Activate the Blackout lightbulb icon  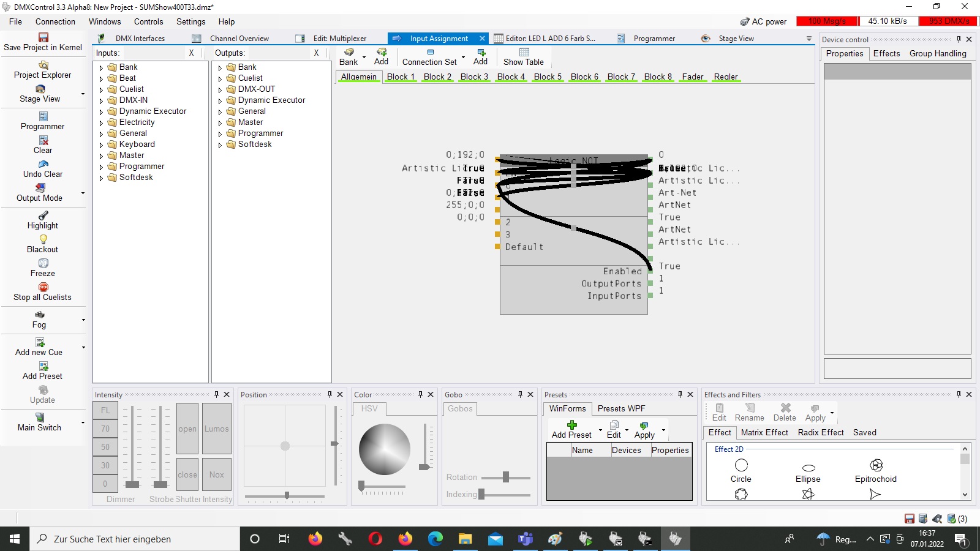pos(43,239)
